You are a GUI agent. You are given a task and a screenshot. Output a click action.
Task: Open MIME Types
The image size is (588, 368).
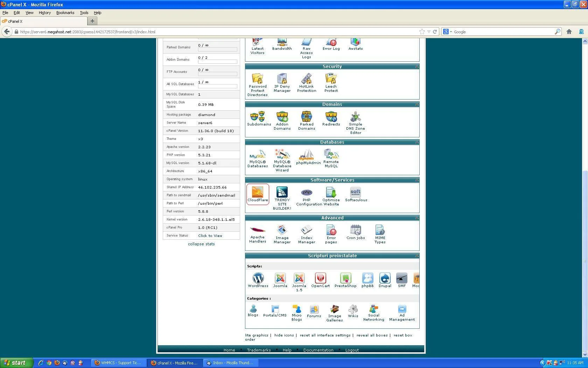(380, 234)
